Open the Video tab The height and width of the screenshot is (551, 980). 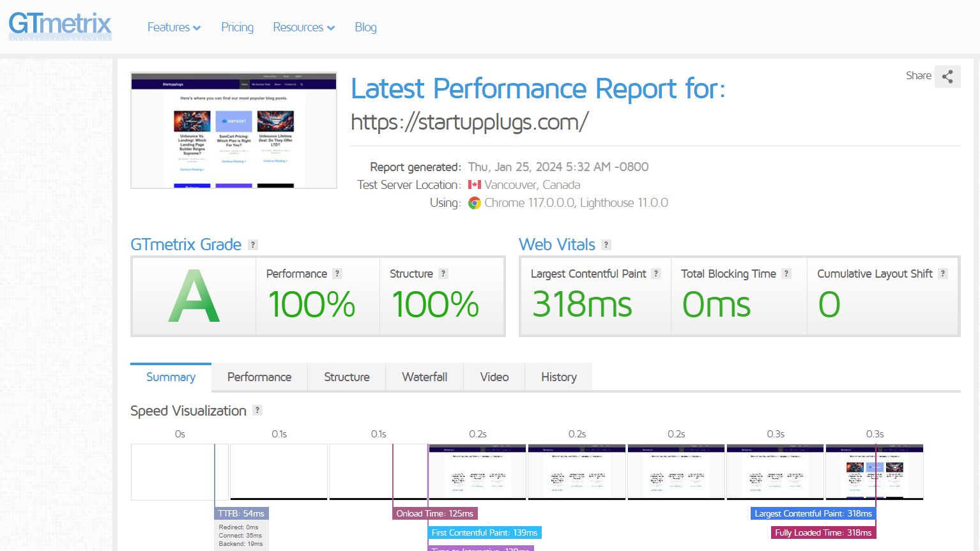[494, 377]
